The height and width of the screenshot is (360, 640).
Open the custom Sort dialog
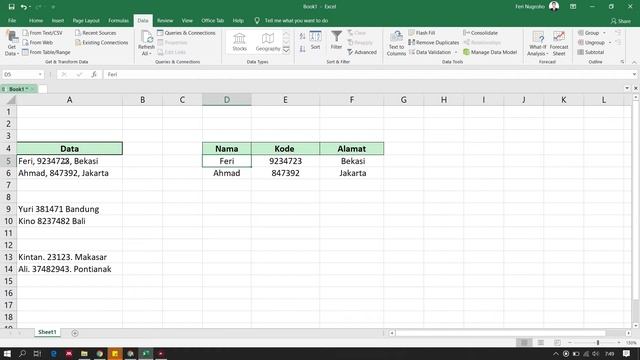pyautogui.click(x=315, y=40)
